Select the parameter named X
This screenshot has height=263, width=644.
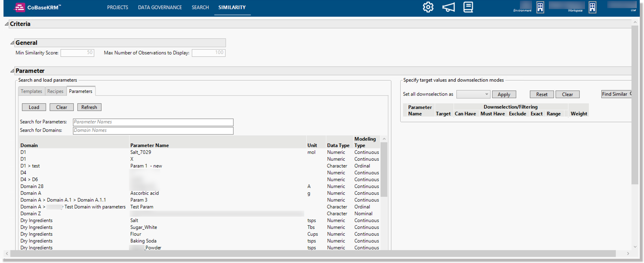200,159
